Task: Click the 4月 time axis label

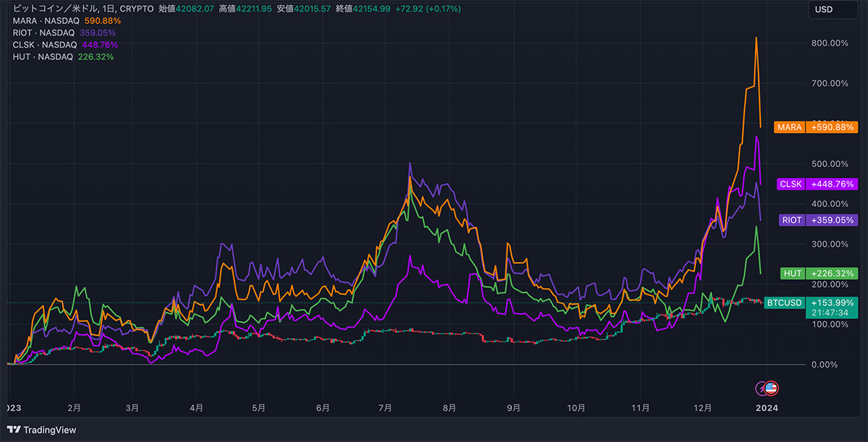Action: [196, 408]
